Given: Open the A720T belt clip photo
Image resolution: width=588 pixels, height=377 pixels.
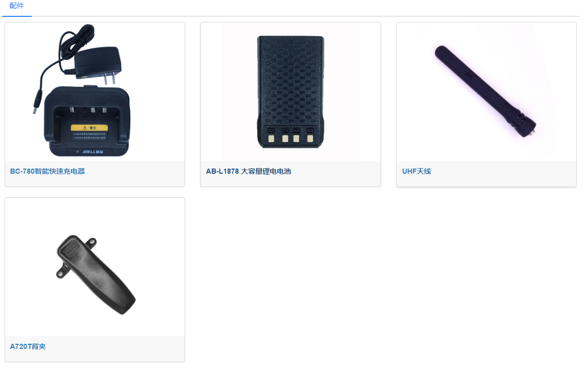Looking at the screenshot, I should [96, 275].
